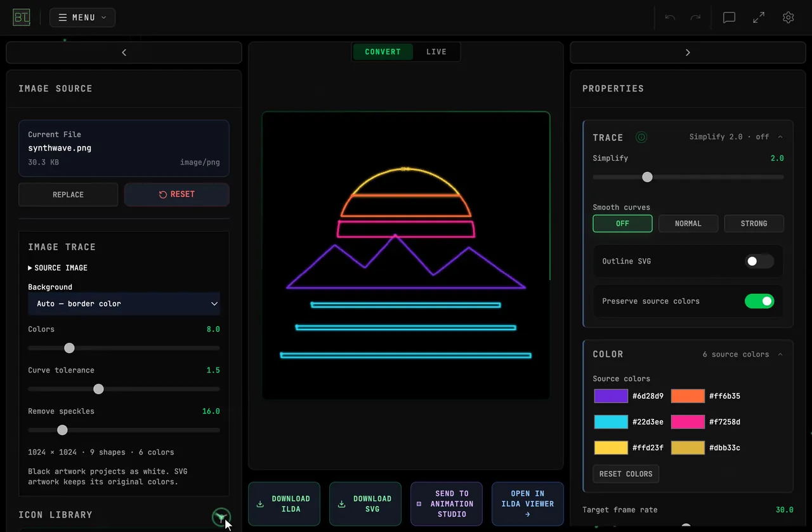
Task: Select the Convert tab
Action: pyautogui.click(x=383, y=52)
